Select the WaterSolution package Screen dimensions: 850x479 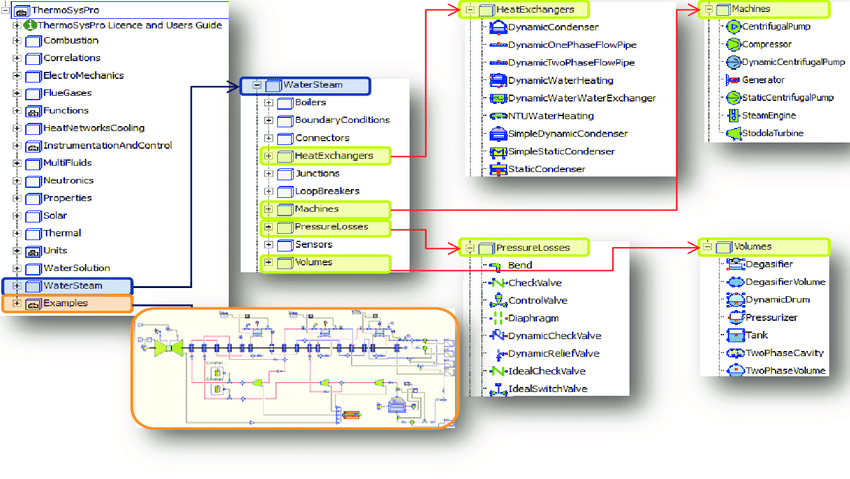[76, 268]
